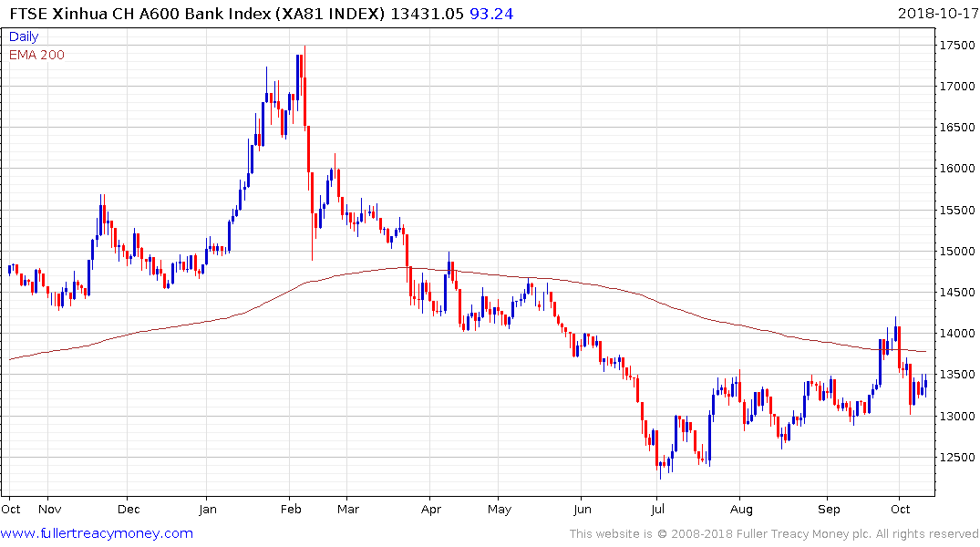Click the EMA 200 legend label
This screenshot has height=547, width=980.
(36, 55)
